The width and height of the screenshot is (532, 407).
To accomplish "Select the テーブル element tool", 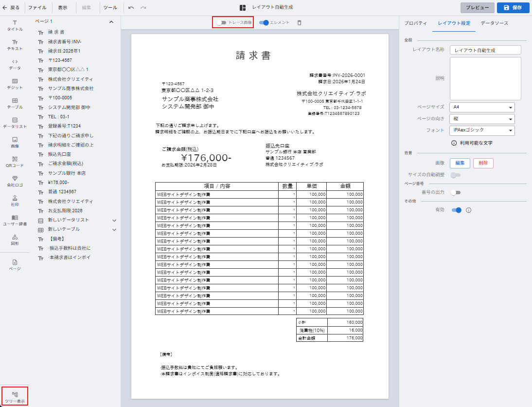I will pos(15,103).
